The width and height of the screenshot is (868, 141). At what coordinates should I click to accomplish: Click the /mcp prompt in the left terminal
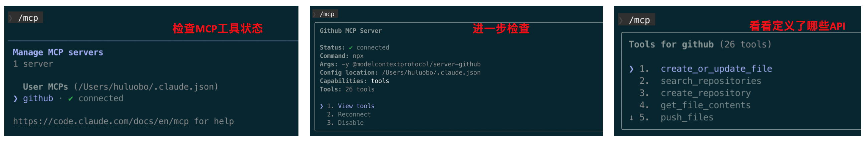click(28, 18)
